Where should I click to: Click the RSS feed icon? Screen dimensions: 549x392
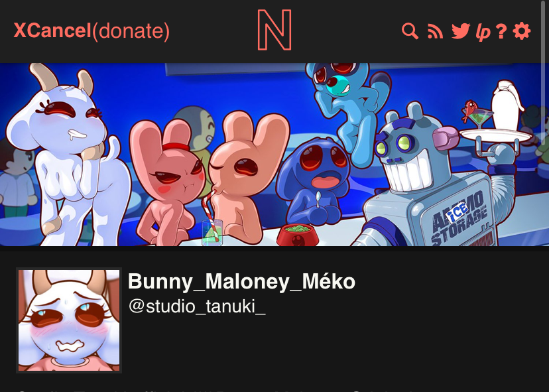[435, 31]
